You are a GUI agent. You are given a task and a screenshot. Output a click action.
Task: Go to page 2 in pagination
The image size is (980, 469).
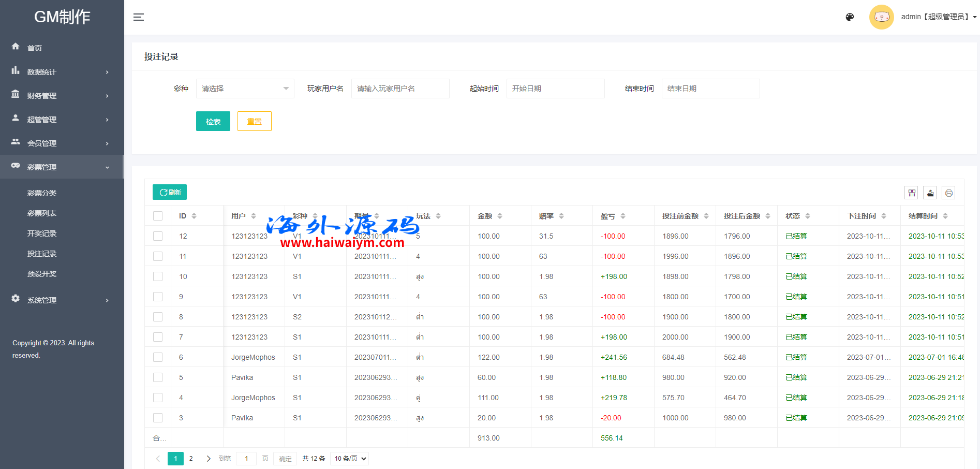(191, 459)
